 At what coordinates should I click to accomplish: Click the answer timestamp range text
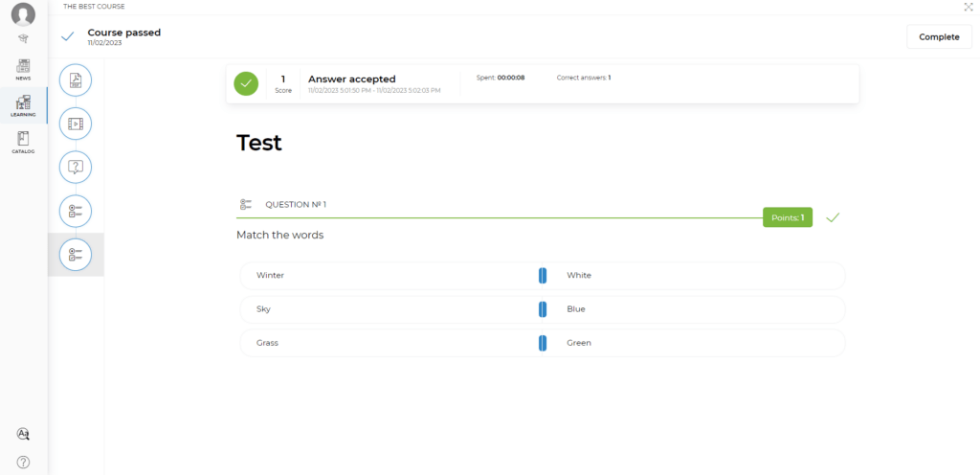click(x=374, y=91)
